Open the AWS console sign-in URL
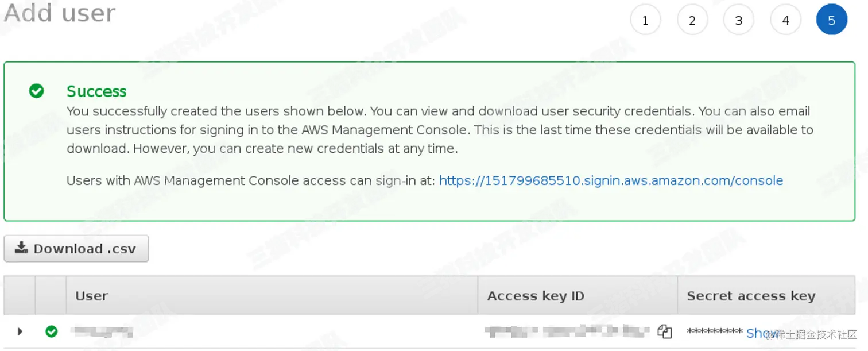The width and height of the screenshot is (868, 351). point(611,180)
